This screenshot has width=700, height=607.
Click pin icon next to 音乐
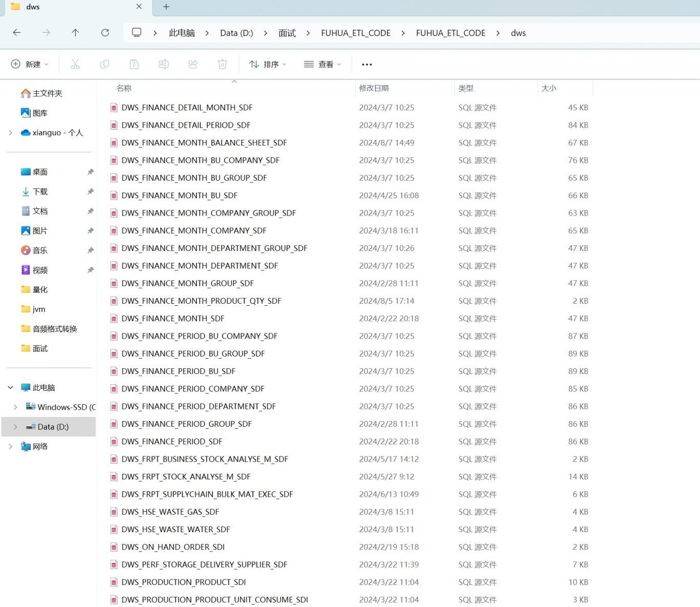[x=90, y=250]
